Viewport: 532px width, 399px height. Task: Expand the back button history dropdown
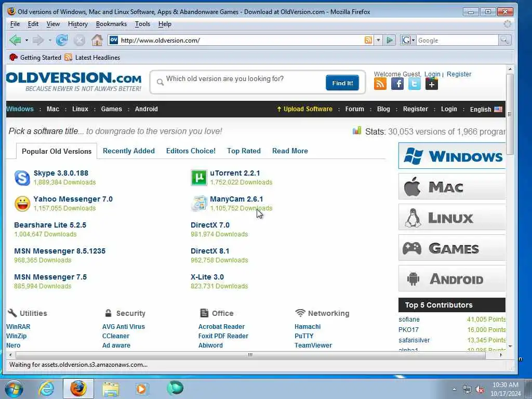click(26, 40)
